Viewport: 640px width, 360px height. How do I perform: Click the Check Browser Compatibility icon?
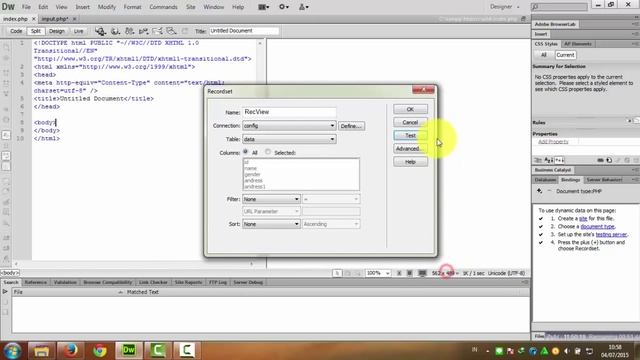coord(157,31)
